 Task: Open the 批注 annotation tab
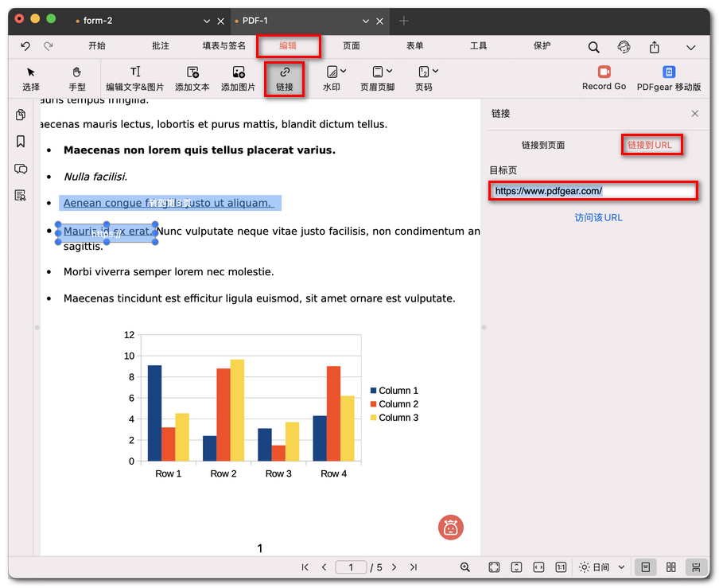[161, 46]
